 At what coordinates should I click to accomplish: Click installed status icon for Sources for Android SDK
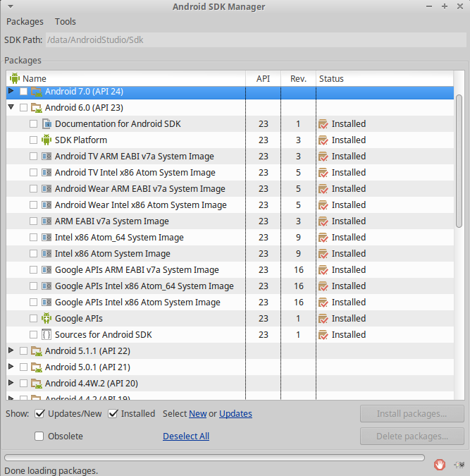323,335
